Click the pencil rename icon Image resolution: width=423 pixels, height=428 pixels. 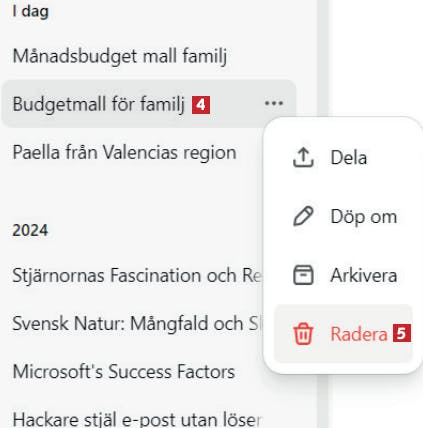303,216
